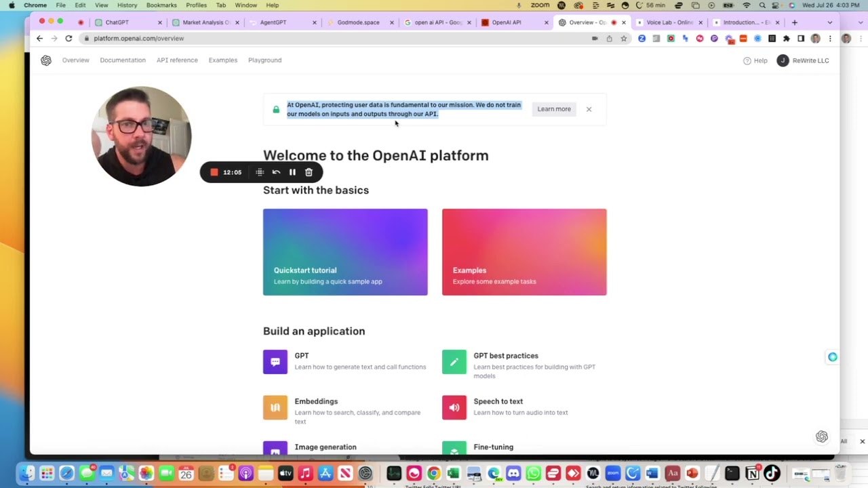Open the Apple menu
The image size is (868, 488).
(x=12, y=5)
